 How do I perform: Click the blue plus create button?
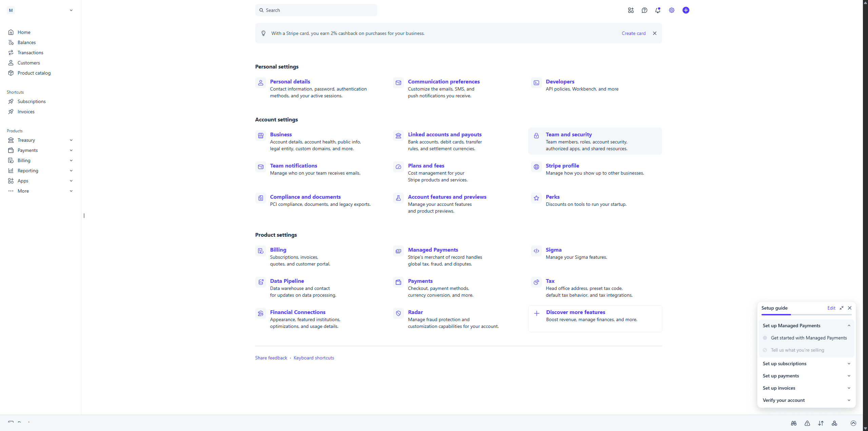point(686,10)
